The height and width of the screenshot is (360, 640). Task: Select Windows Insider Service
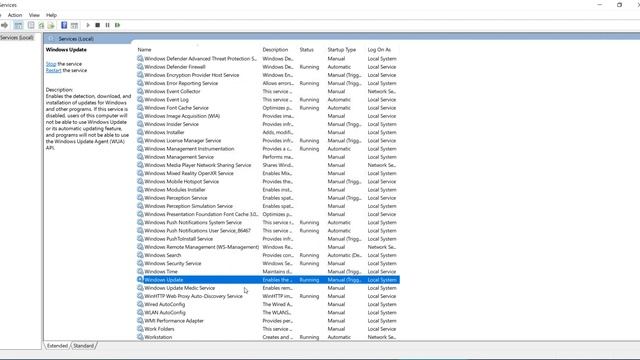[171, 124]
